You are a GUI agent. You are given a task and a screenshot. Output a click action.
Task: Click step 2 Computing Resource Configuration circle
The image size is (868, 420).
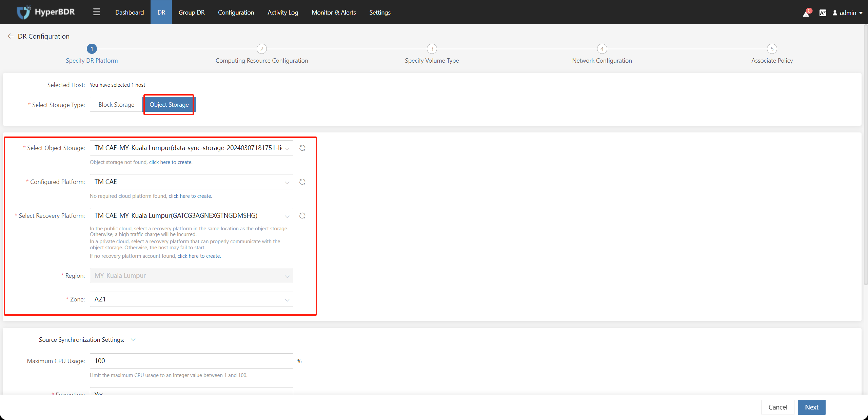[262, 49]
